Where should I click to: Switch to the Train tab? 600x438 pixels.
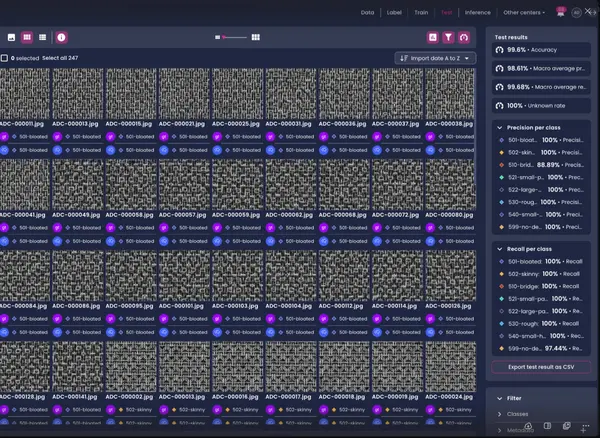point(422,13)
